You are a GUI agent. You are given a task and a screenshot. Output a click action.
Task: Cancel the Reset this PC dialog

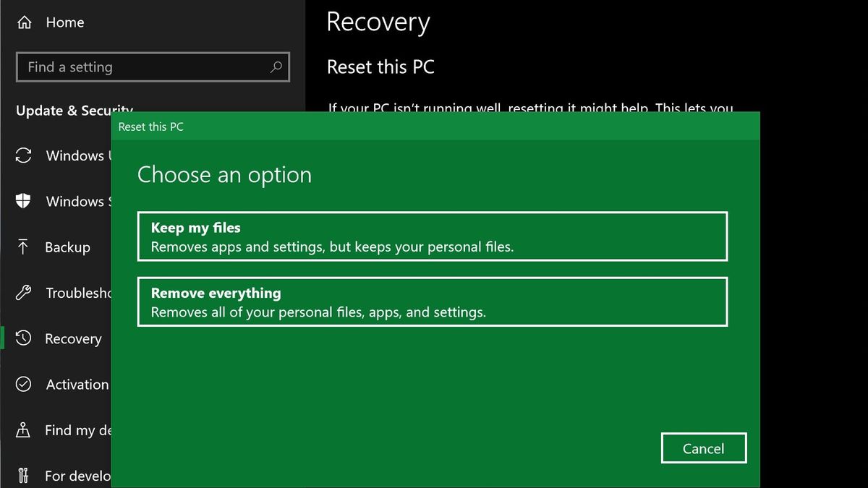pos(703,448)
